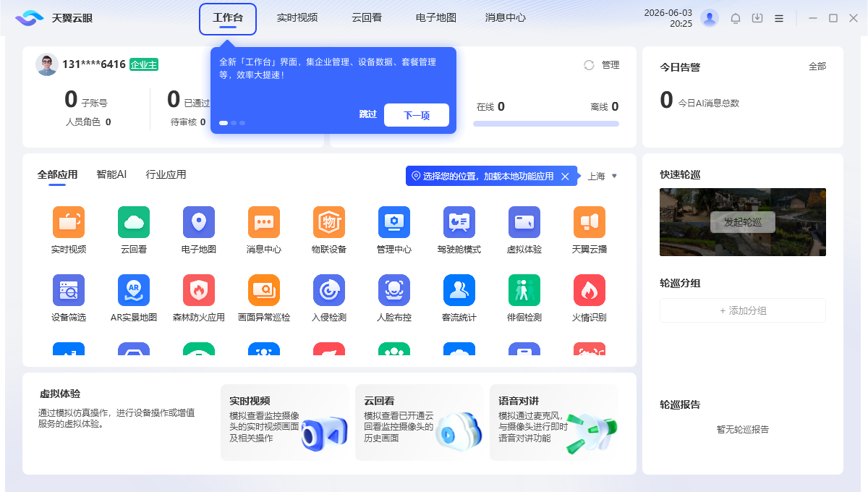Screen dimensions: 868x492
Task: Click the user avatar in title bar
Action: (710, 18)
